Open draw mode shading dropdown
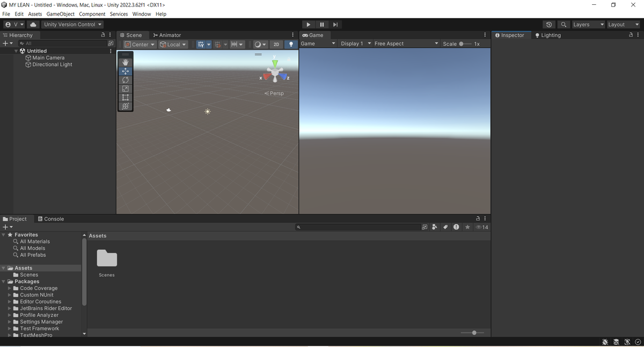The width and height of the screenshot is (644, 347). click(x=260, y=44)
